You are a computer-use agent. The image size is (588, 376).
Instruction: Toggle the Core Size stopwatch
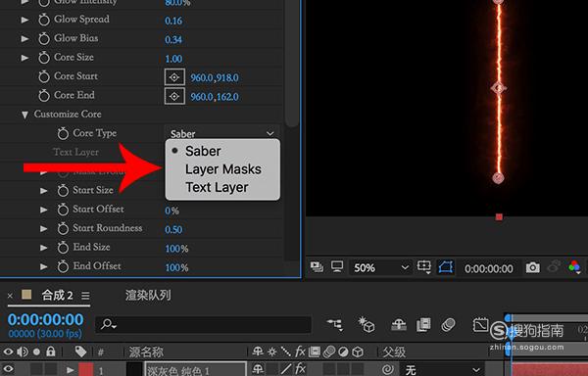click(x=44, y=58)
